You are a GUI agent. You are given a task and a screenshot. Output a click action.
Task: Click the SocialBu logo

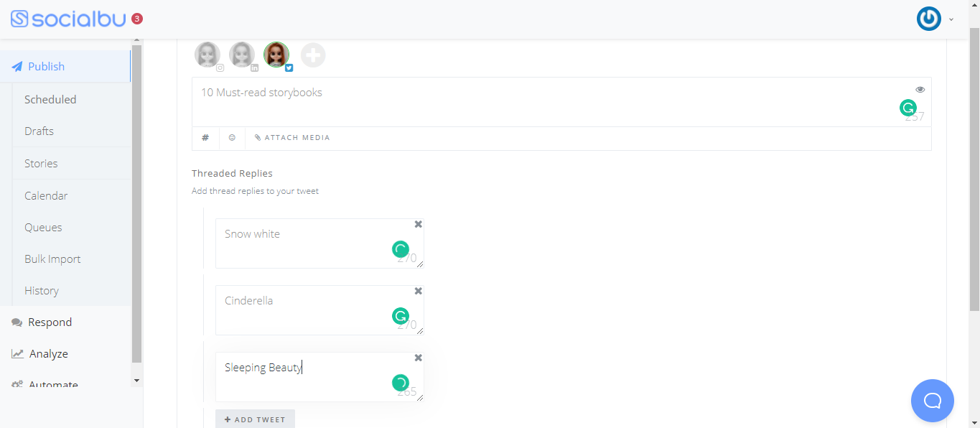coord(69,19)
